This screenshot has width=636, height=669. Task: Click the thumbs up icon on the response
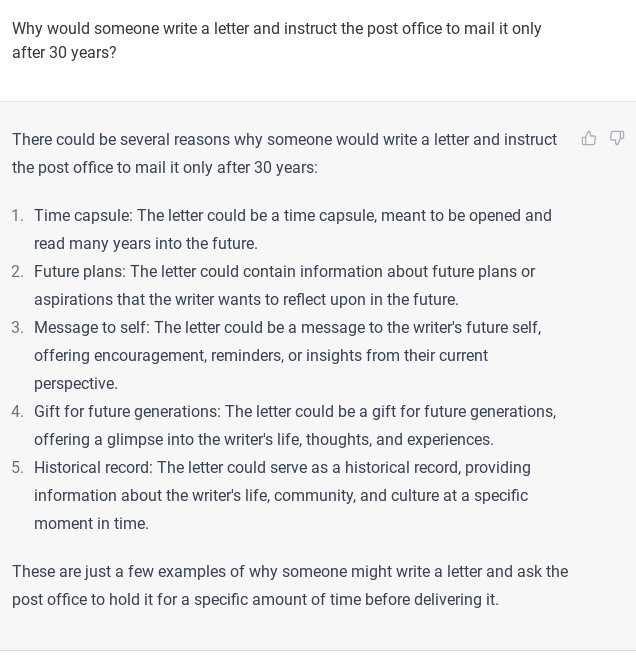pyautogui.click(x=589, y=139)
